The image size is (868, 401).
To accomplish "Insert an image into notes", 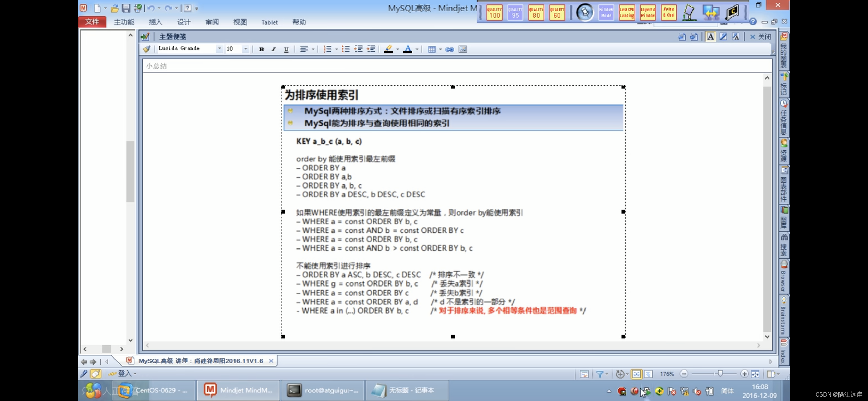I will 462,49.
